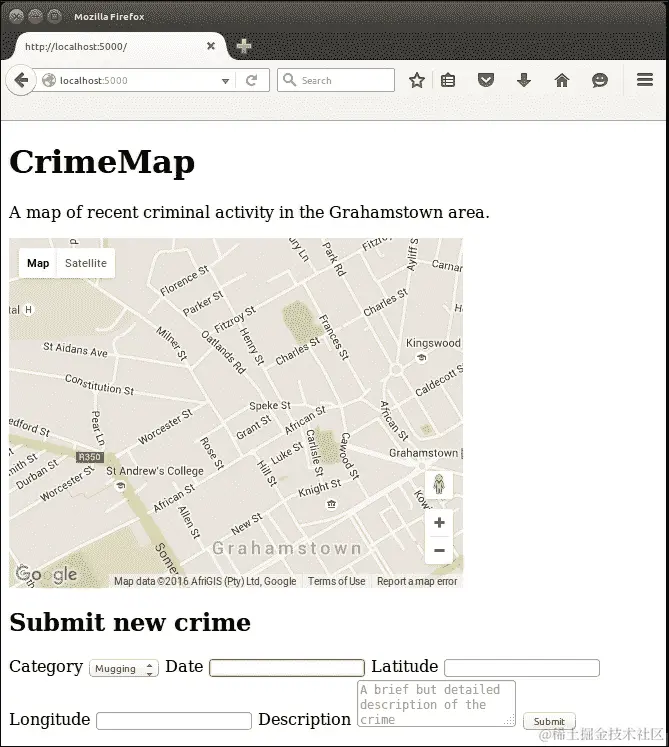Screen dimensions: 669x747
Task: Focus the Date input field
Action: [287, 667]
